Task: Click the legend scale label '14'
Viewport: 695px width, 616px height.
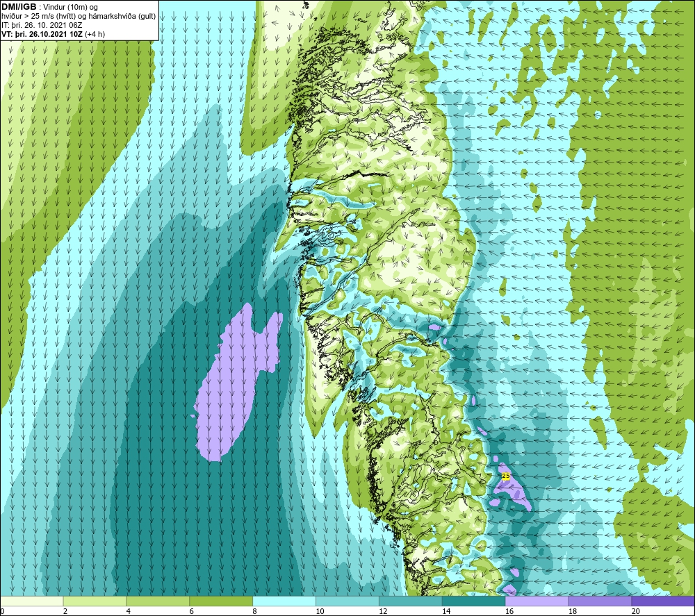Action: [x=446, y=611]
